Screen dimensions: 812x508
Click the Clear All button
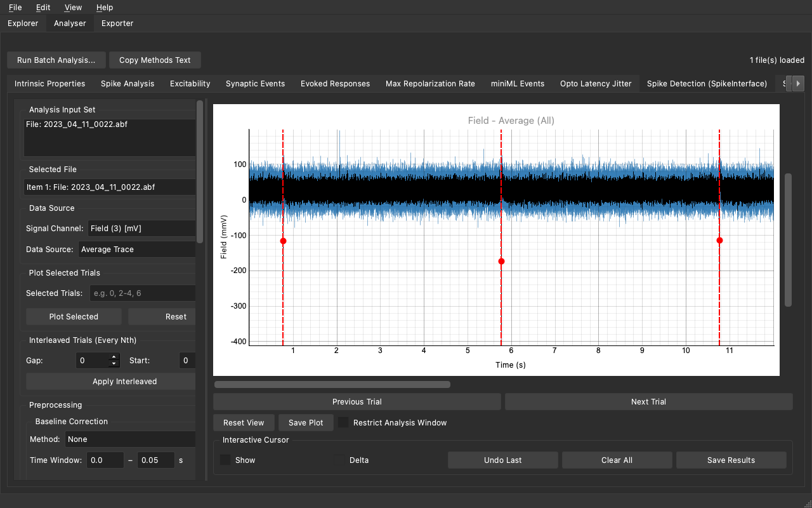617,460
